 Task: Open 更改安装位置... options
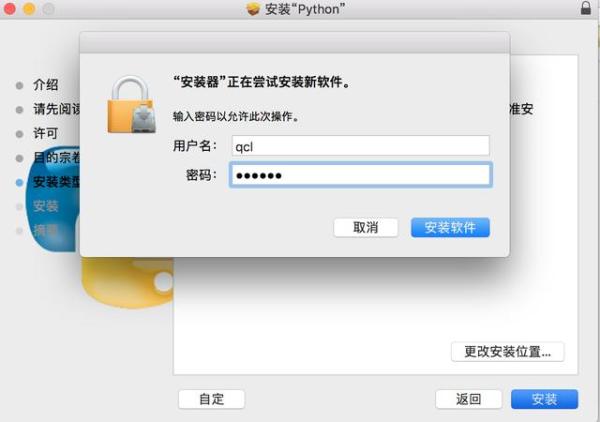pos(507,352)
